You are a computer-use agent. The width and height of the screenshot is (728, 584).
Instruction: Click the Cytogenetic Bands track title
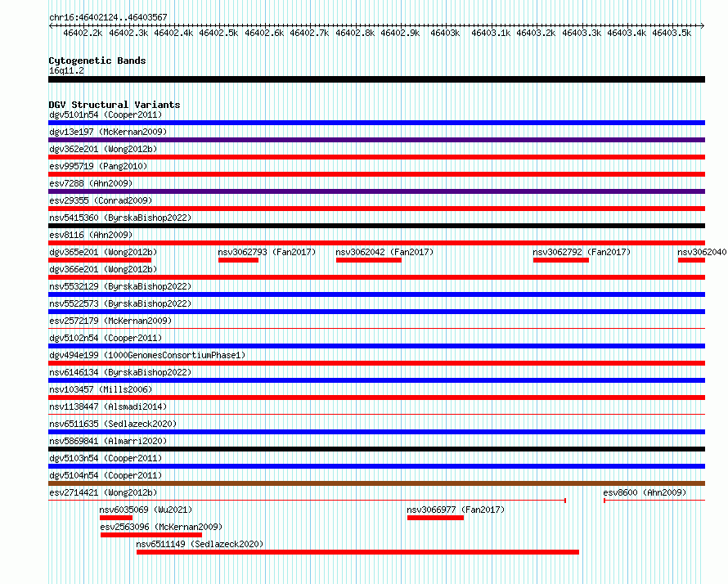[97, 61]
